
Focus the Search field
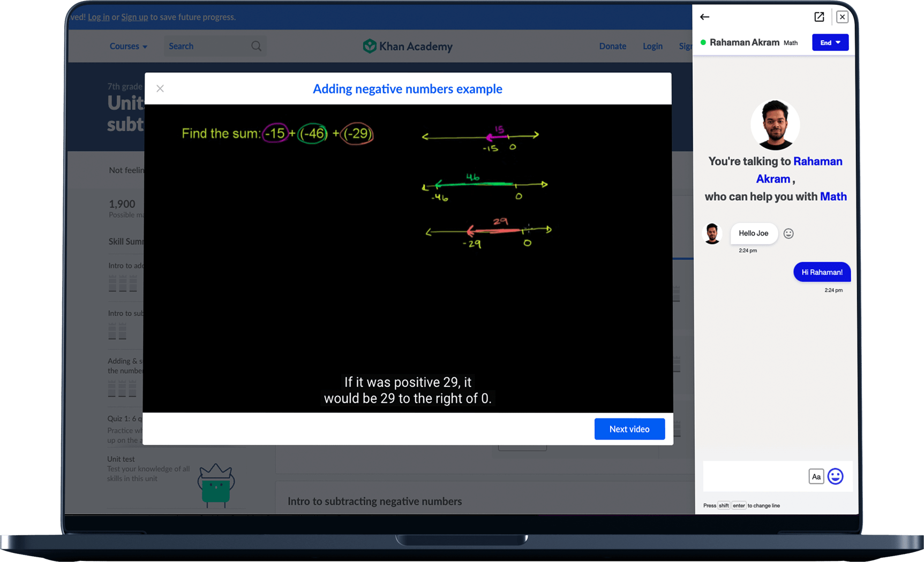(206, 47)
